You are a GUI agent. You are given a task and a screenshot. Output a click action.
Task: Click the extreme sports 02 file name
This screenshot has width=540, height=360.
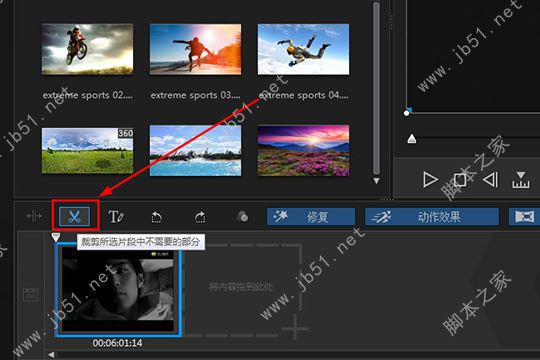coord(87,95)
